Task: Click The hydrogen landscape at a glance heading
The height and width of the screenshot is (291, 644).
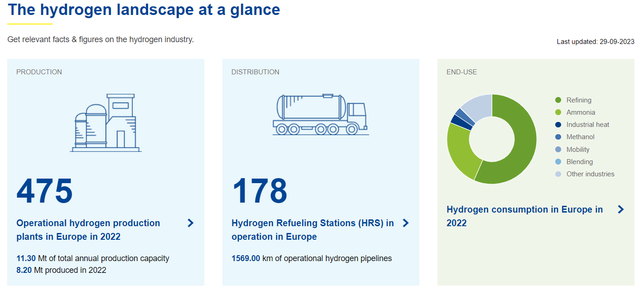Action: click(x=144, y=10)
